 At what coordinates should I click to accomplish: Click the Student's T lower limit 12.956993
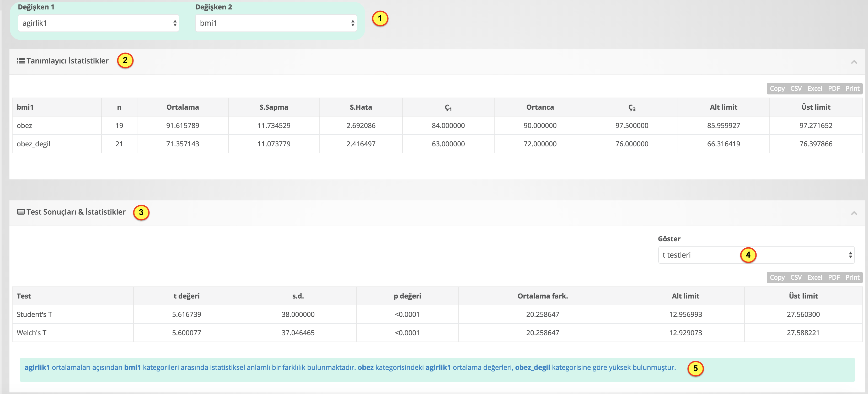tap(685, 315)
